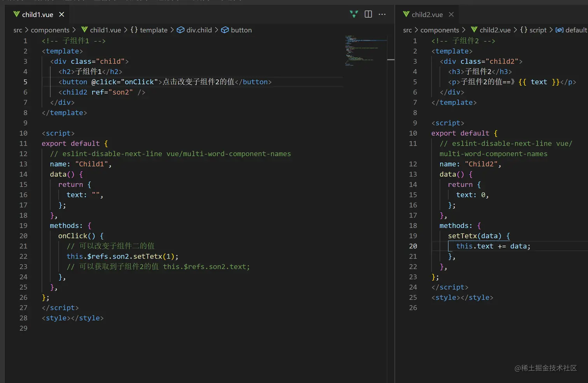Viewport: 588px width, 383px height.
Task: Select the button breadcrumb symbol
Action: [236, 30]
